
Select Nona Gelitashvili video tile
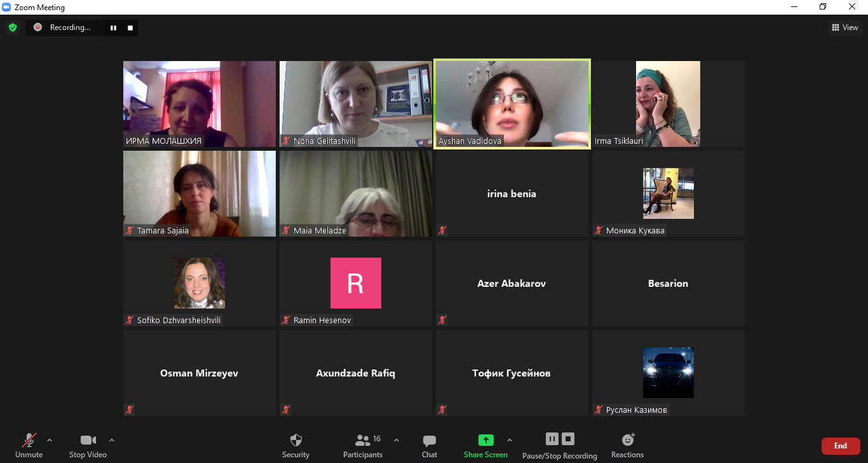356,104
